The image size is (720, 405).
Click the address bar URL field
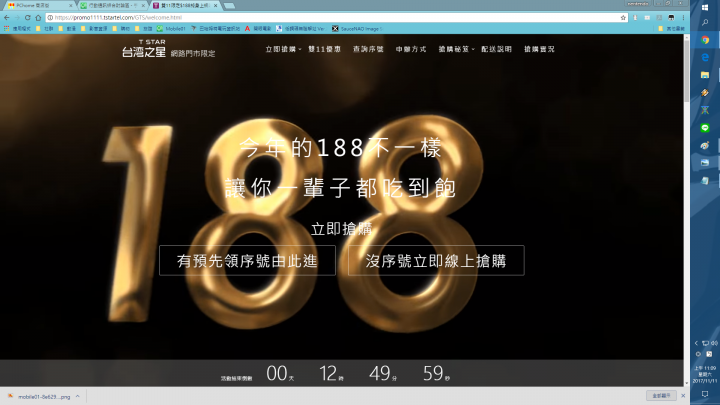pos(335,17)
